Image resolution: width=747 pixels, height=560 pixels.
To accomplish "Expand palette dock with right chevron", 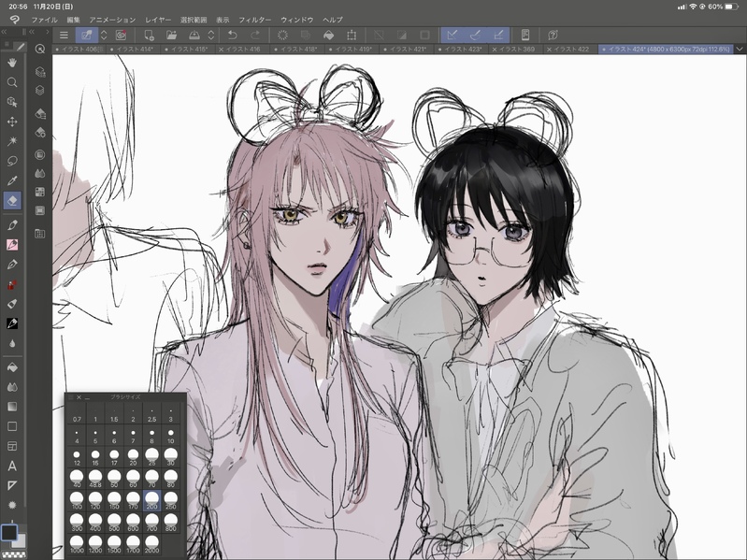I will point(47,32).
